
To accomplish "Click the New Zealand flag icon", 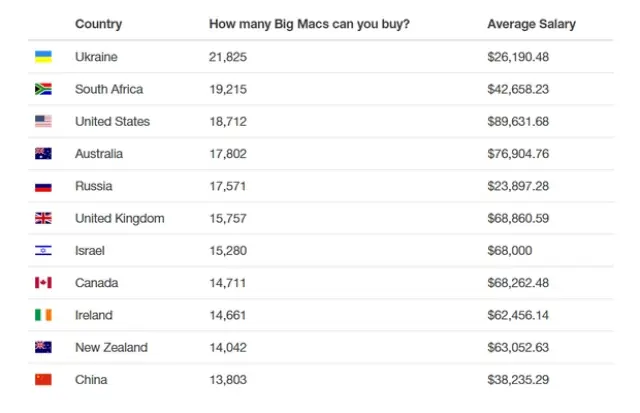I will click(43, 347).
